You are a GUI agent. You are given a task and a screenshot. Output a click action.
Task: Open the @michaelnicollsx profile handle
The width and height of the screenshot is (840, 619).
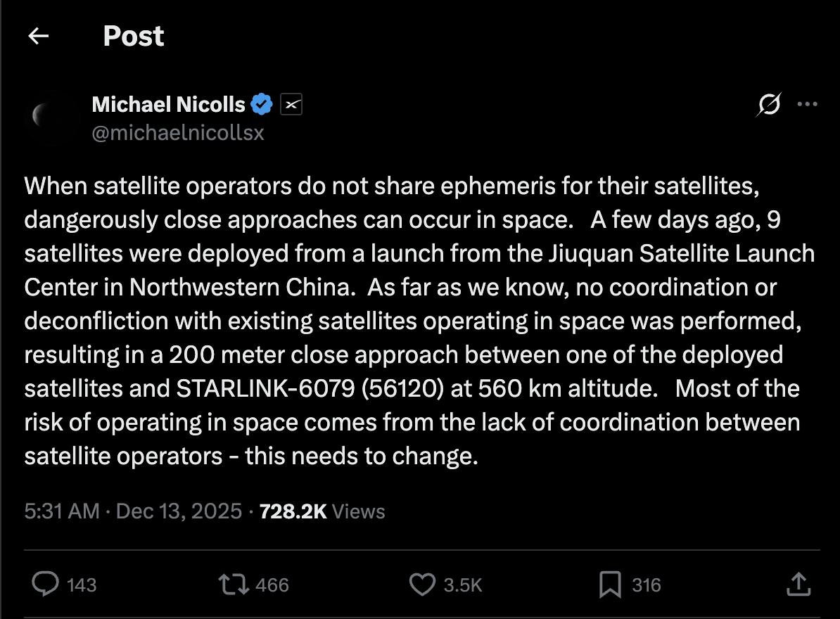point(177,132)
